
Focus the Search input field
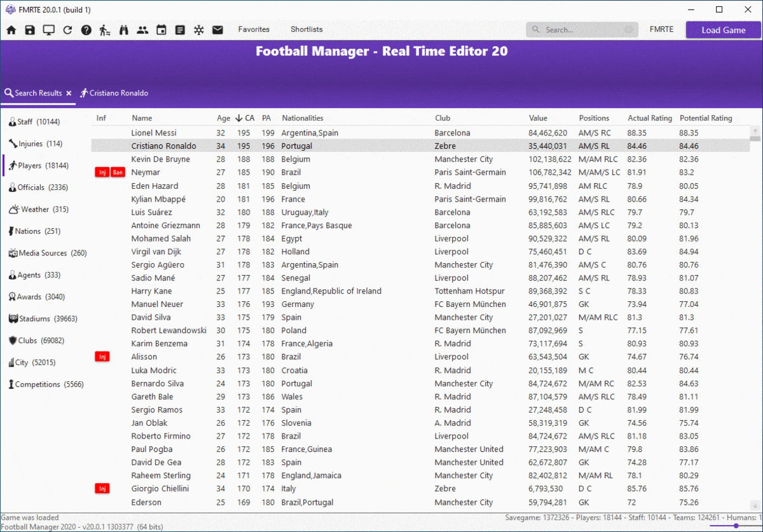582,30
